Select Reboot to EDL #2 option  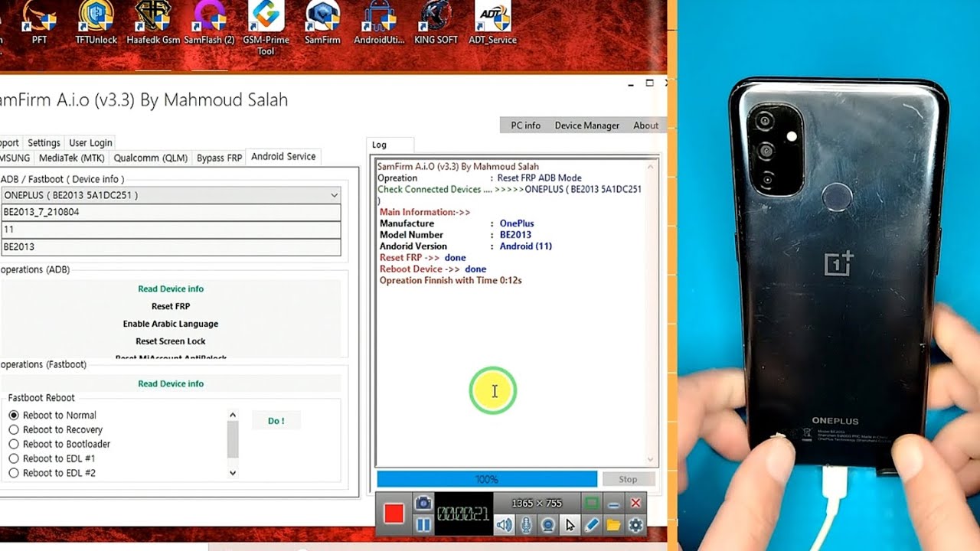[x=52, y=473]
